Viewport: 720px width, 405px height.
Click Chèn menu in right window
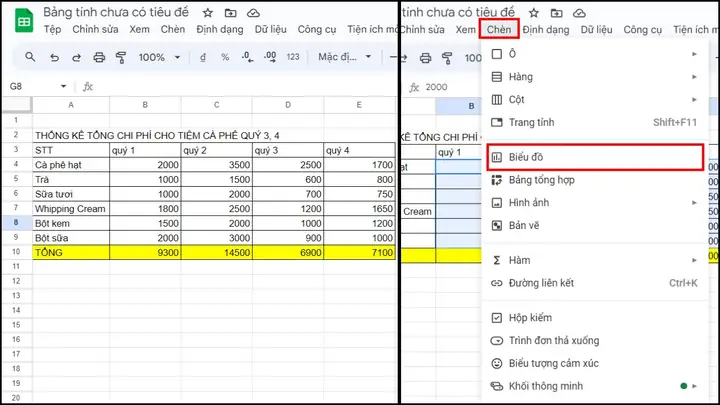point(499,29)
